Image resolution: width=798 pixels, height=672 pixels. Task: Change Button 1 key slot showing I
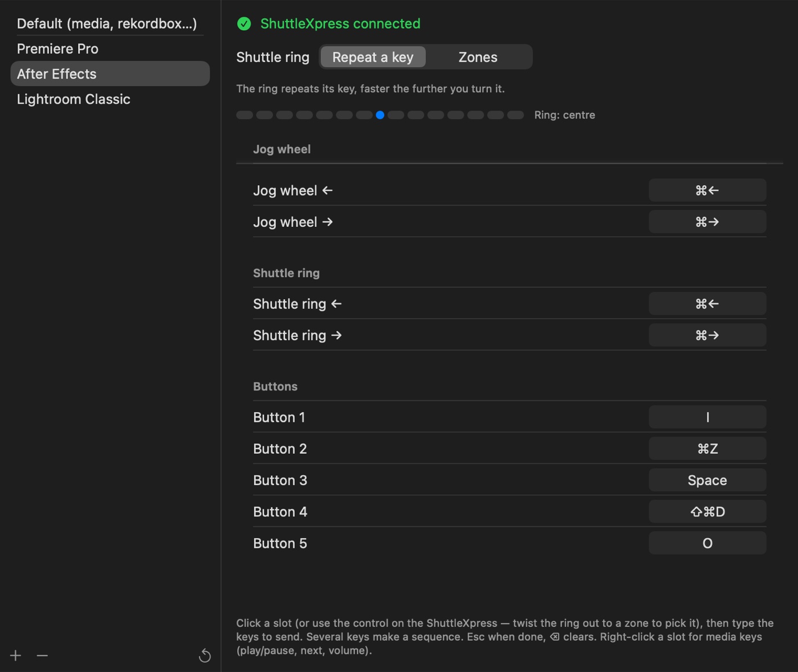pyautogui.click(x=707, y=417)
